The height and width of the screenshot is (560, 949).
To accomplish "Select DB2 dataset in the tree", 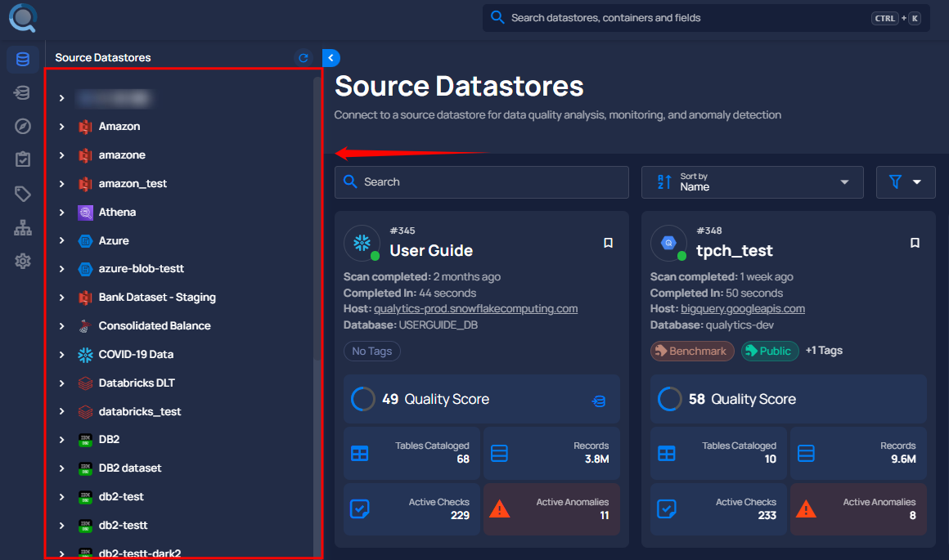I will pyautogui.click(x=130, y=468).
